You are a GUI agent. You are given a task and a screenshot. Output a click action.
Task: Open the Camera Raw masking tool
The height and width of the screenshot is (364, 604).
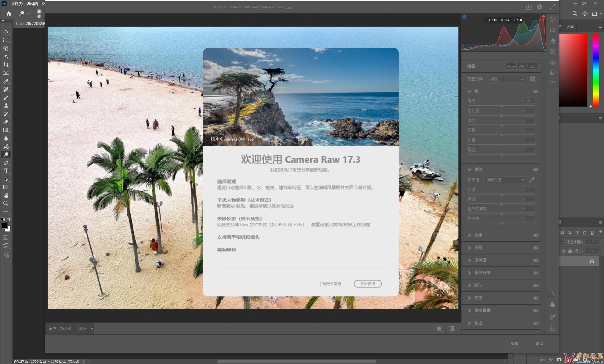[x=552, y=52]
